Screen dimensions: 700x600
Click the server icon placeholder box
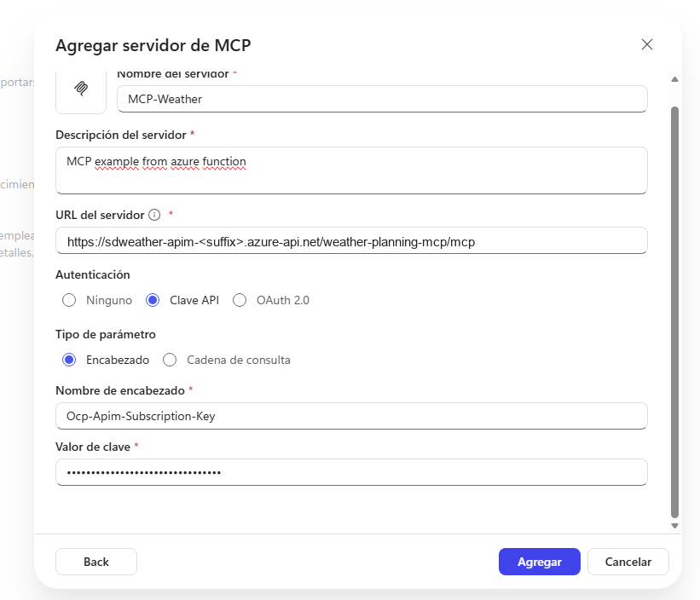81,92
